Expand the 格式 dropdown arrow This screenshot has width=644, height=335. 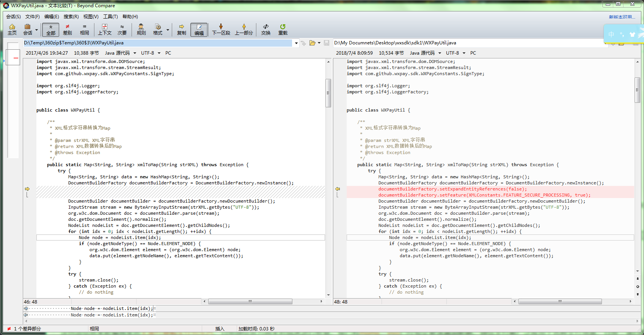(x=168, y=30)
